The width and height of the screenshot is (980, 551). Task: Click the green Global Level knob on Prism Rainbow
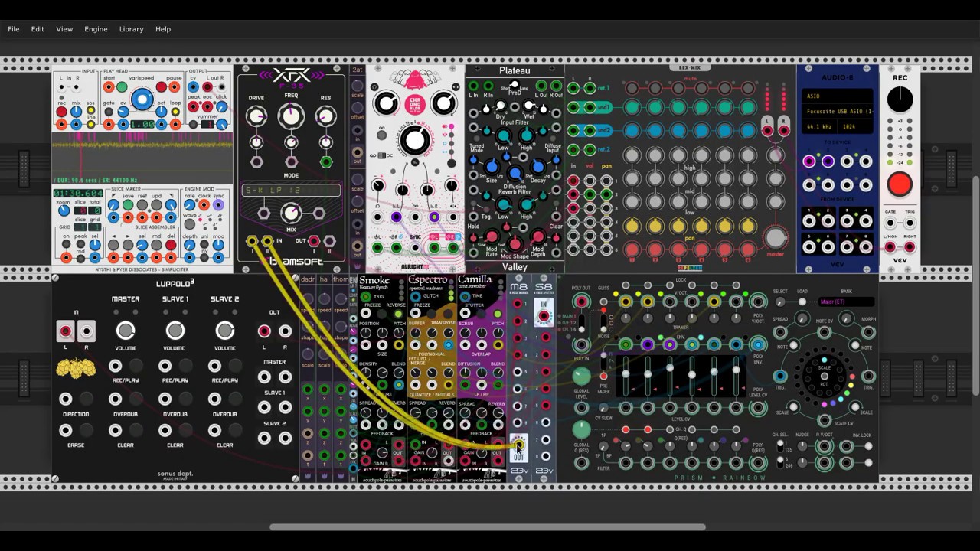coord(582,376)
